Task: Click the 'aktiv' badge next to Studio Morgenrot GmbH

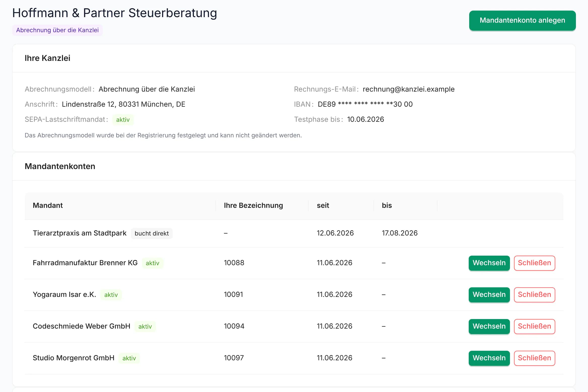Action: point(129,358)
